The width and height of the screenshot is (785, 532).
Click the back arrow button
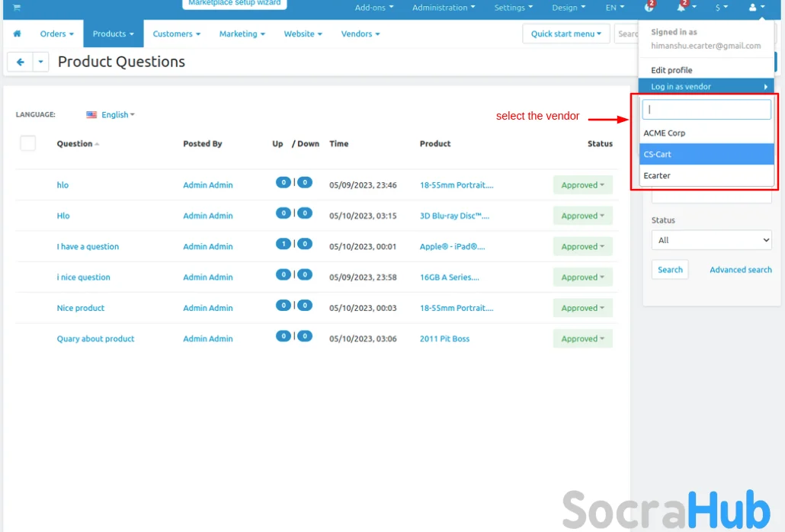21,62
